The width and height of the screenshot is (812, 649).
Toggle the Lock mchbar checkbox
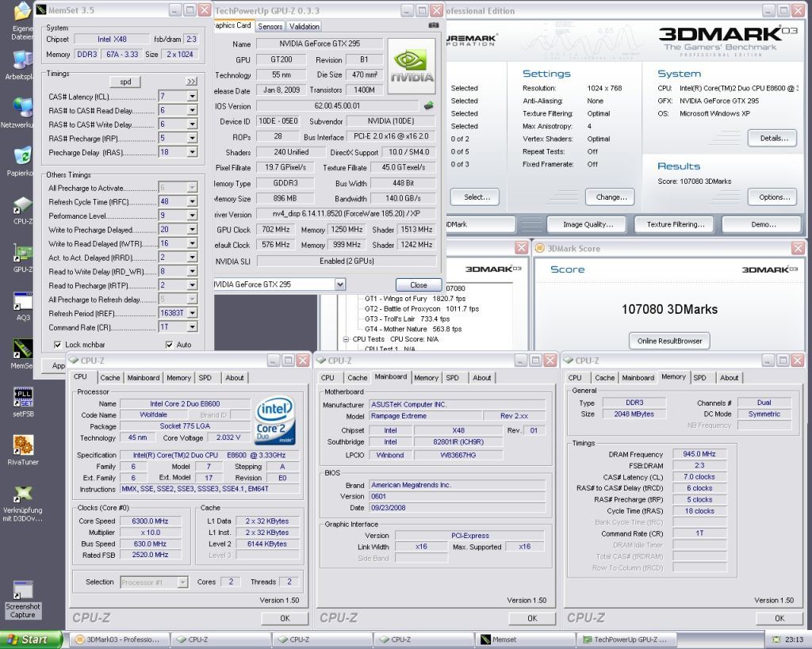[58, 345]
